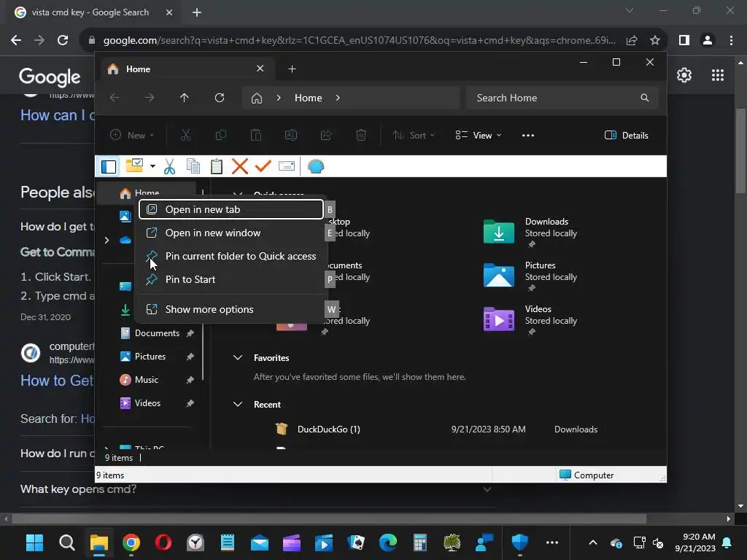Unpin Pictures using its pin icon
This screenshot has height=560, width=747.
tap(190, 357)
